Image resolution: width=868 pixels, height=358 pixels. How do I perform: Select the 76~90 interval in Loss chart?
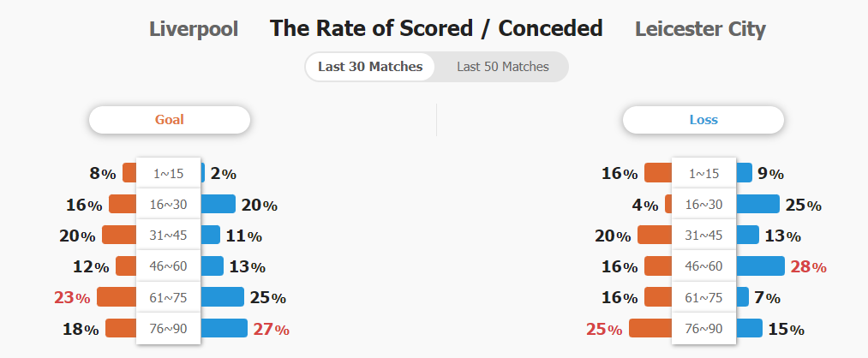pos(703,329)
